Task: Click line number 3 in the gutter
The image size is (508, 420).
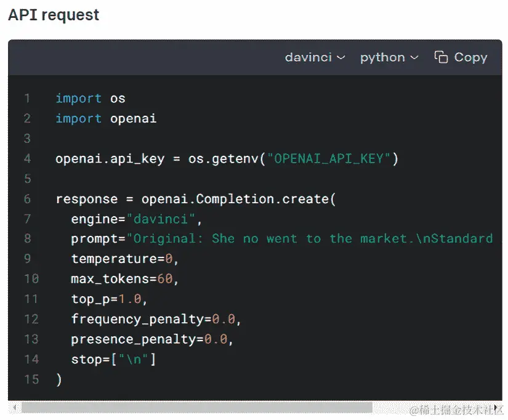Action: 27,139
